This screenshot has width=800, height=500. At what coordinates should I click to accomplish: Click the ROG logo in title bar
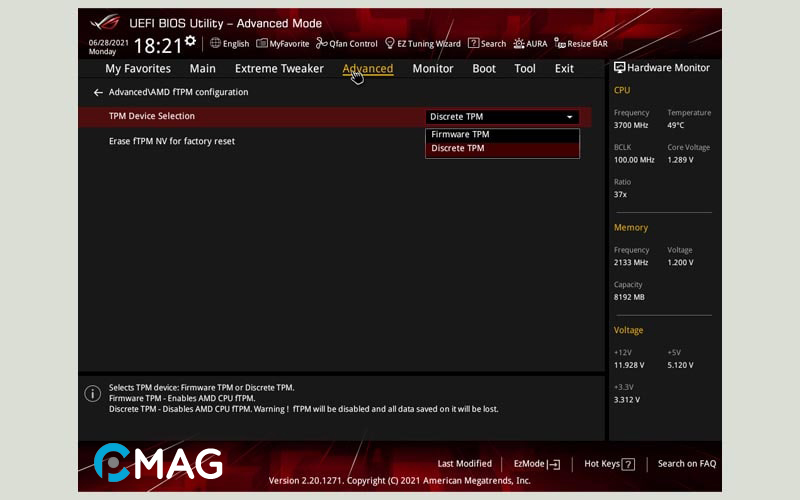(x=105, y=22)
